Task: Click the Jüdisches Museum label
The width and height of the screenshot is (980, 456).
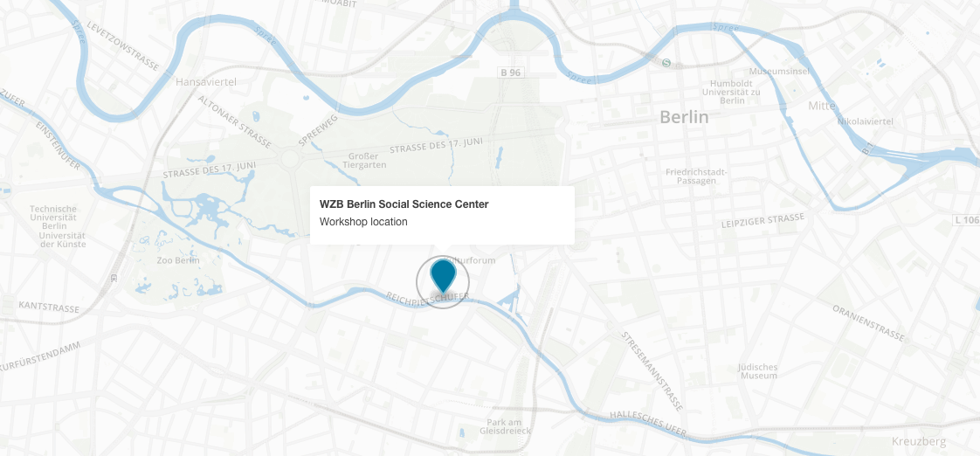Action: pos(758,371)
